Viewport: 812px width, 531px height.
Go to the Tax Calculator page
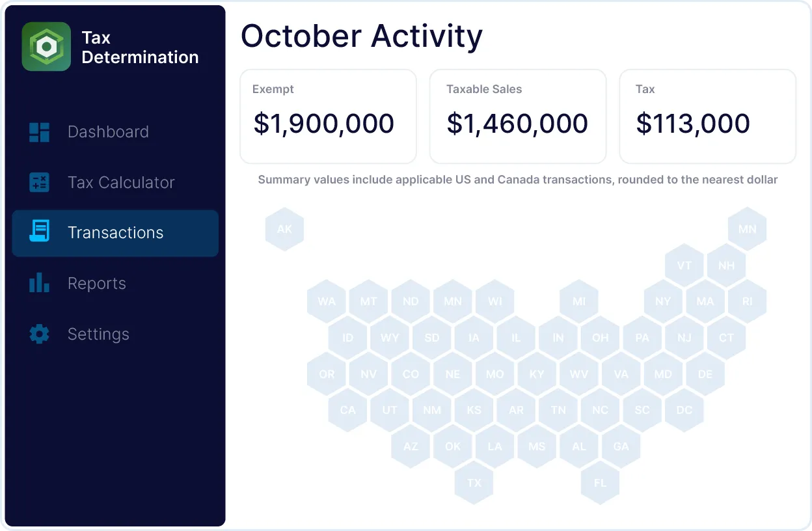coord(121,182)
